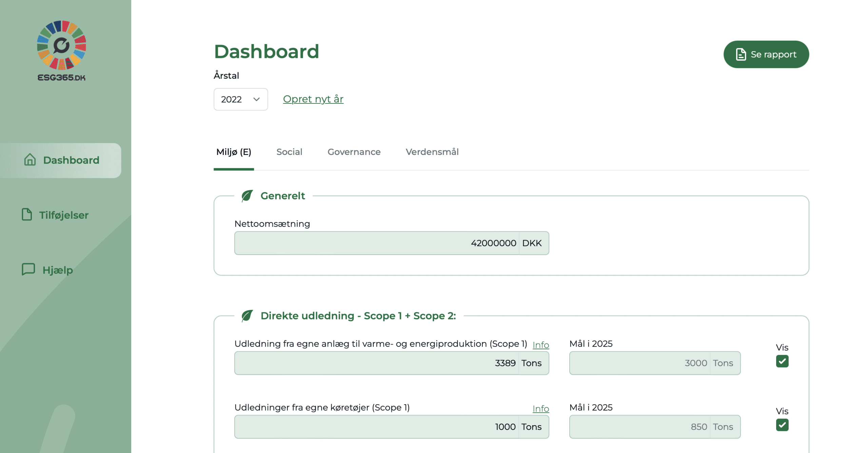Uncheck Vis for varme- og energiproduktion

coord(782,361)
